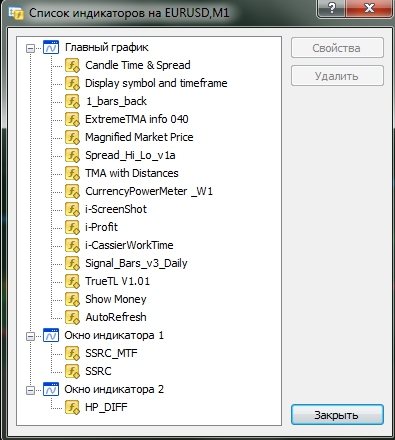Click the Свойства button
The width and height of the screenshot is (395, 440).
337,48
